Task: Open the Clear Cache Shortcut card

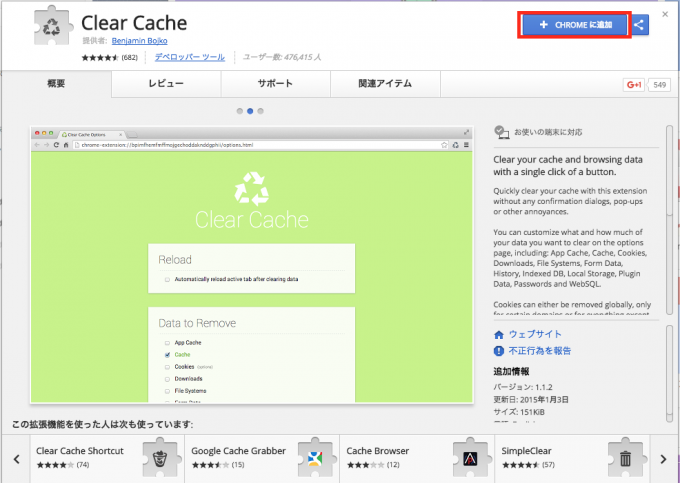Action: (107, 459)
